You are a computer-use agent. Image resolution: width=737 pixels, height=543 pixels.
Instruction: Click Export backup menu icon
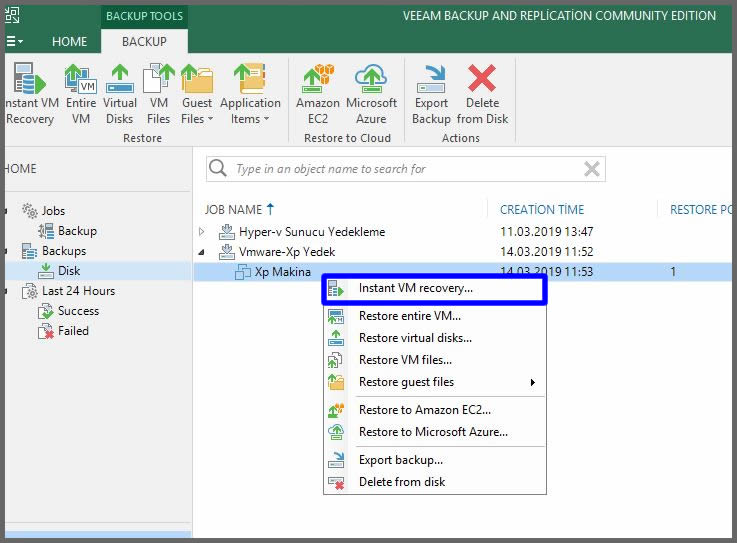coord(336,460)
